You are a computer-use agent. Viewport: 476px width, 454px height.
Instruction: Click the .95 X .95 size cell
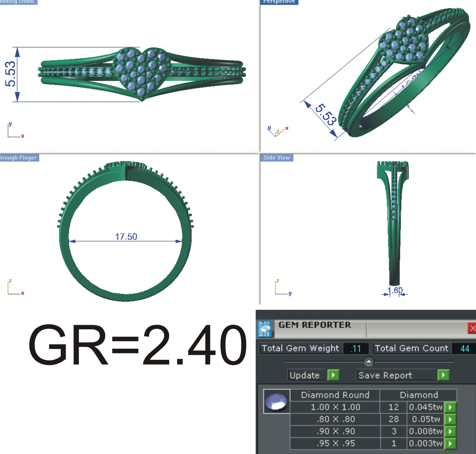(x=335, y=443)
